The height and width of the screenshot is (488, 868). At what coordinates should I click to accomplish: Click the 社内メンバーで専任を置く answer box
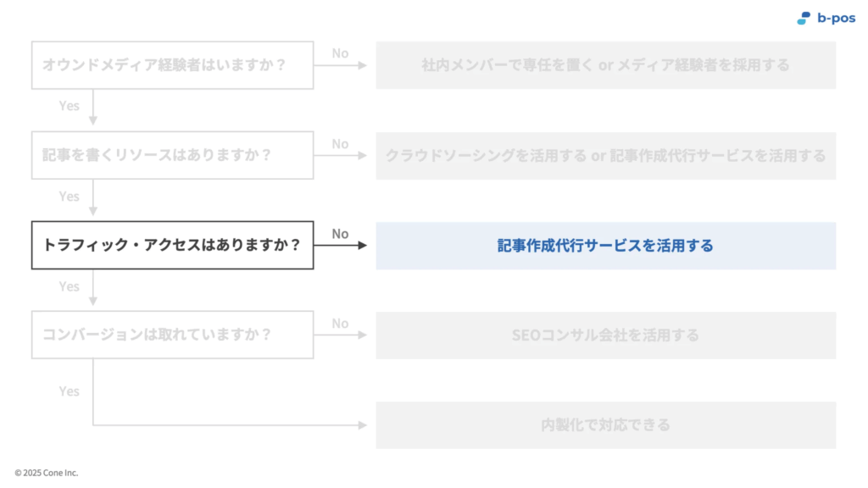[x=605, y=65]
